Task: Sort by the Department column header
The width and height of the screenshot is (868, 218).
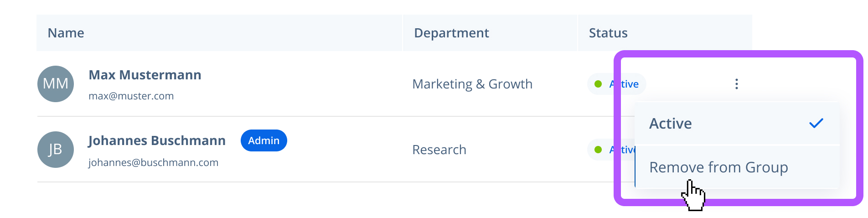Action: [451, 33]
